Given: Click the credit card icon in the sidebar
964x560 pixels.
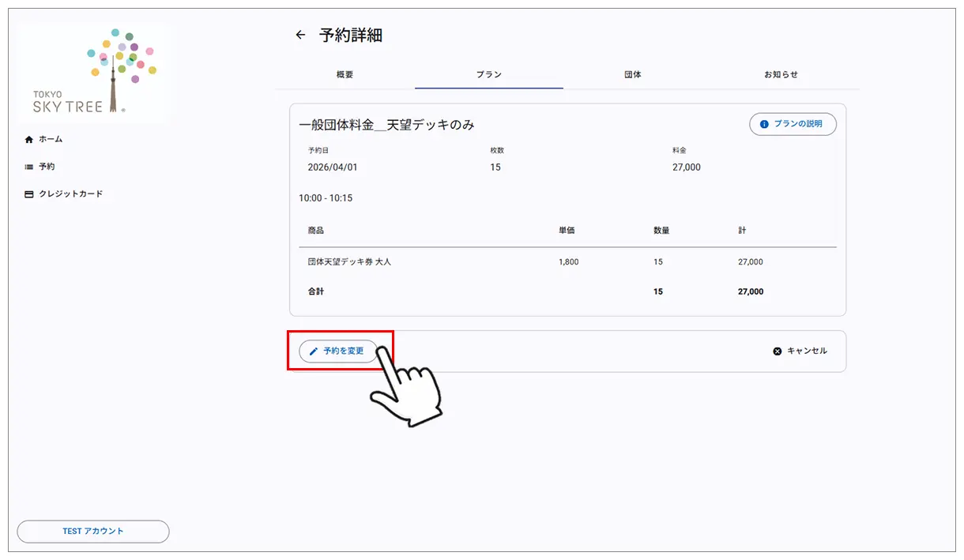Looking at the screenshot, I should coord(29,194).
